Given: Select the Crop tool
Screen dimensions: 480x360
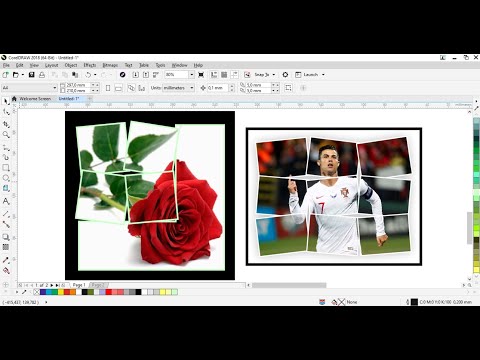Looking at the screenshot, I should pos(6,124).
